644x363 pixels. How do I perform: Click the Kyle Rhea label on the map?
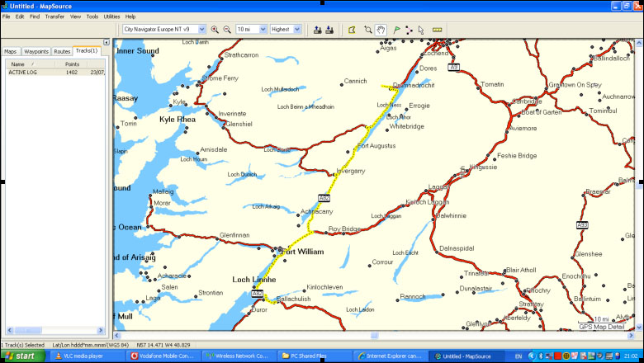click(x=178, y=120)
